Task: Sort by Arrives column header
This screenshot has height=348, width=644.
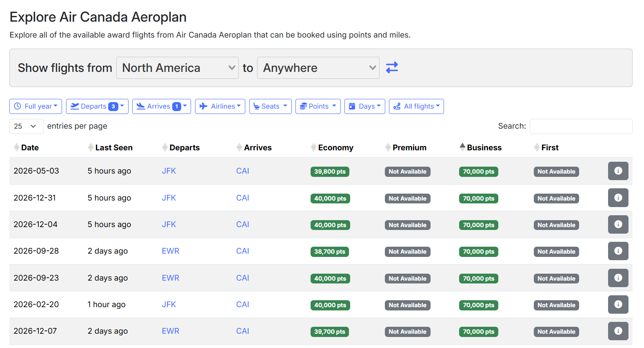Action: (258, 147)
